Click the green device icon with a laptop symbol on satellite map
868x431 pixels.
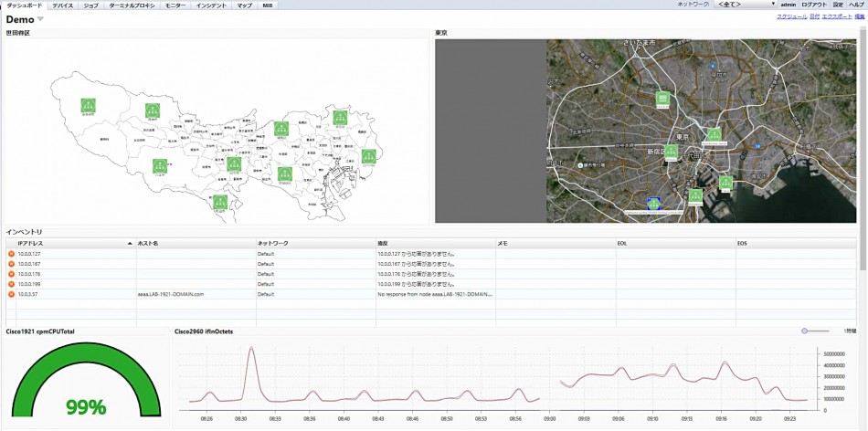(x=662, y=99)
